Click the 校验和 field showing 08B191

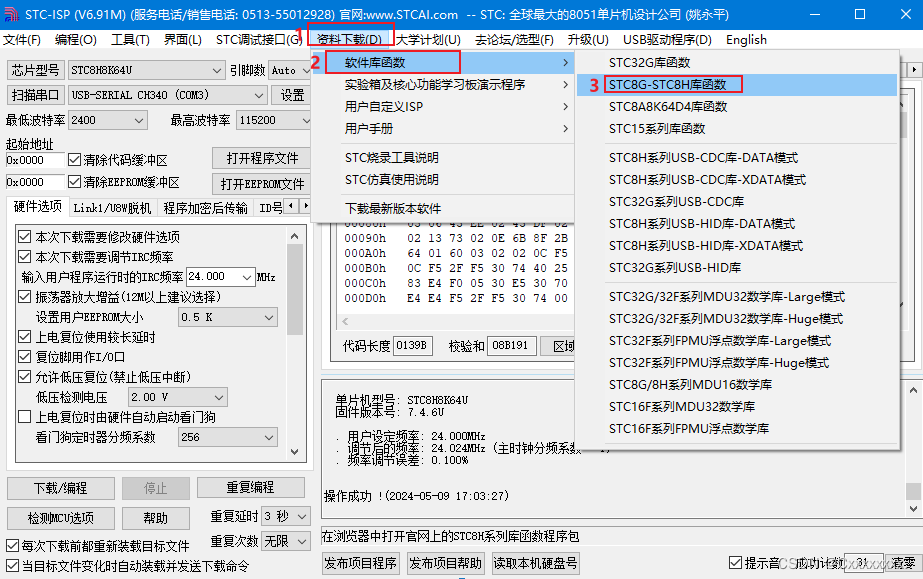(x=511, y=345)
